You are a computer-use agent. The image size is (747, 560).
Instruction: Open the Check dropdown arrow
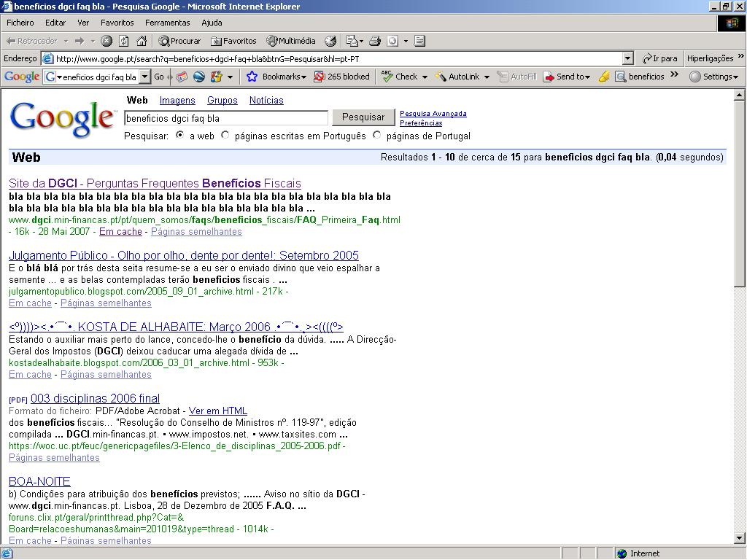(x=425, y=77)
